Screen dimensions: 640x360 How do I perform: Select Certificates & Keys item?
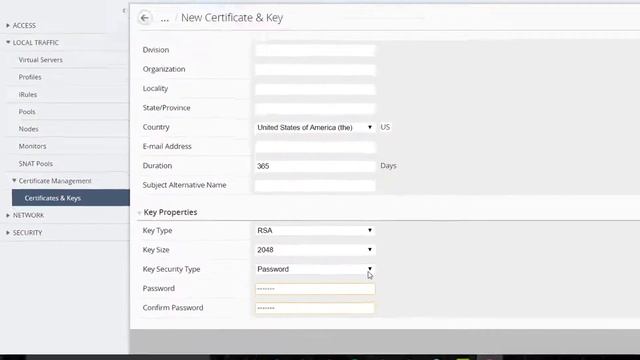[71, 198]
